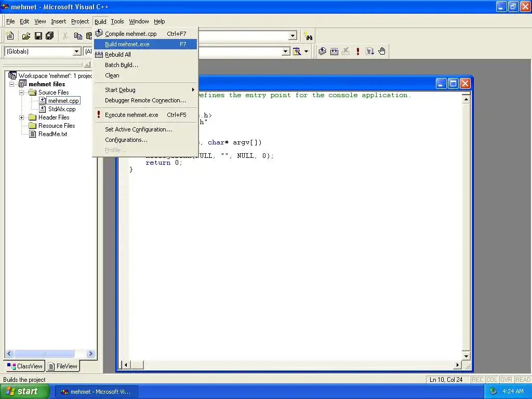Open the WizardBar members dropdown arrow
The width and height of the screenshot is (532, 399).
coord(286,51)
